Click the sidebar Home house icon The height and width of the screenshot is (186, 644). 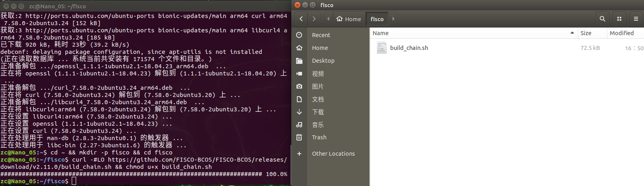(299, 48)
